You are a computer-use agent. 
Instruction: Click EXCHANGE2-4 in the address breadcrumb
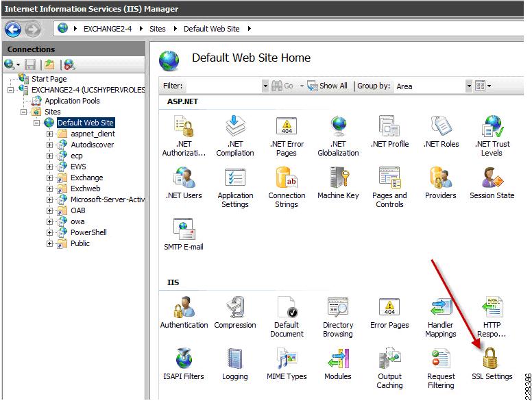[108, 29]
